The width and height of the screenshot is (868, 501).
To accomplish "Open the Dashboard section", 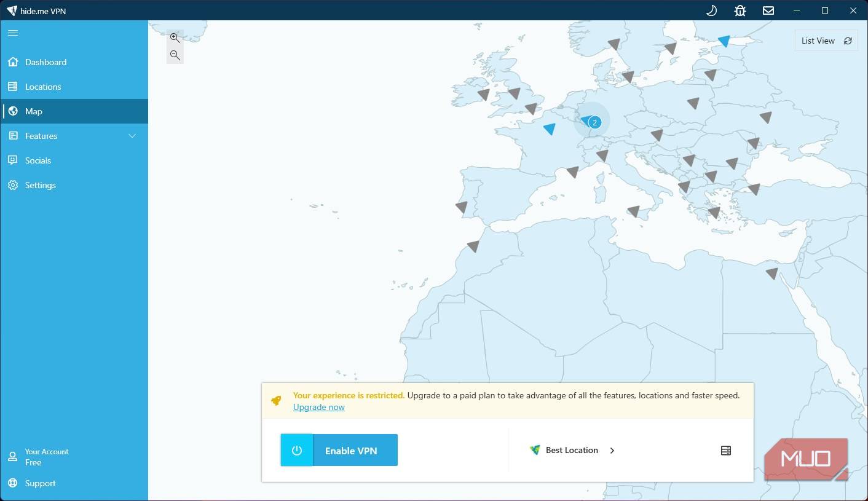I will (45, 62).
